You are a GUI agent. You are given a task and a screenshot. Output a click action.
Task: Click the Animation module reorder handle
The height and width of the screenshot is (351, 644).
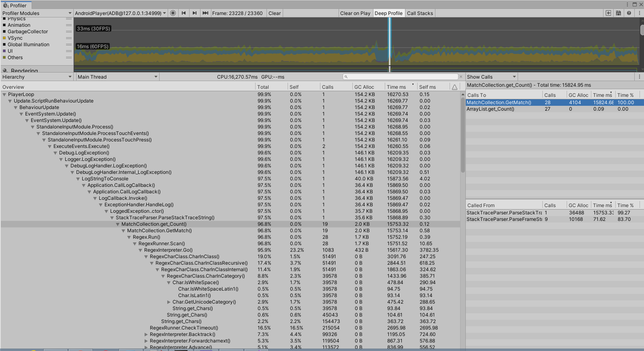tap(69, 25)
